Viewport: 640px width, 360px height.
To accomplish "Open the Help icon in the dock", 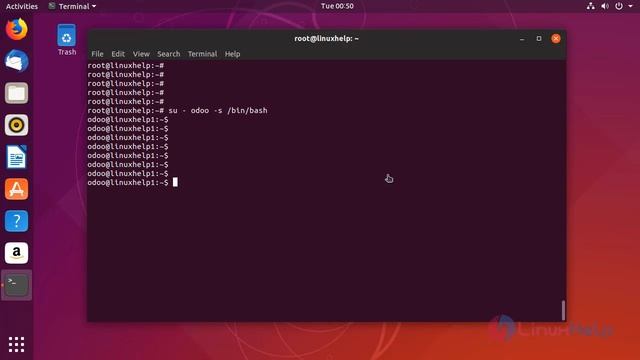I will [x=16, y=221].
